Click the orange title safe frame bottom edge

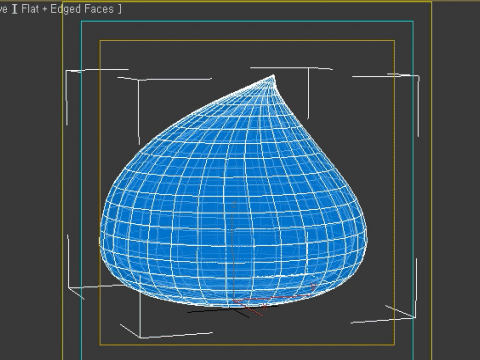coord(247,344)
